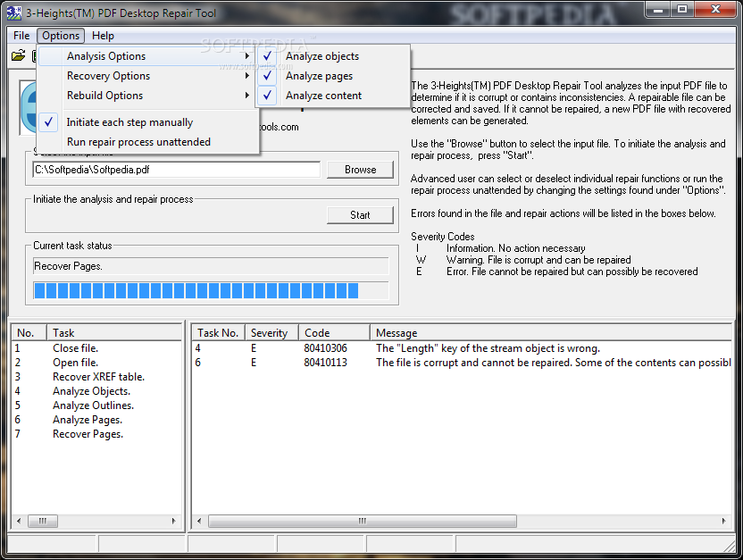Select Run repair process unattended
Viewport: 743px width, 560px height.
pos(148,142)
